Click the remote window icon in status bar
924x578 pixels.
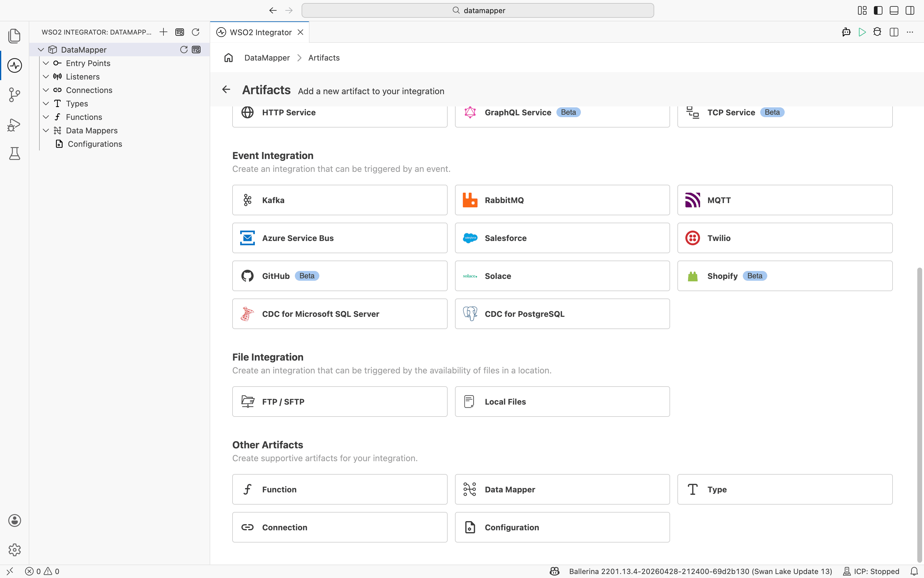pos(9,571)
